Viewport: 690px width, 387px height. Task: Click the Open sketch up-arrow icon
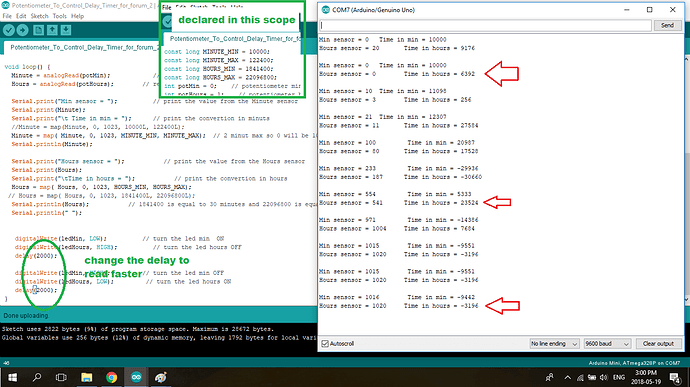click(x=52, y=30)
